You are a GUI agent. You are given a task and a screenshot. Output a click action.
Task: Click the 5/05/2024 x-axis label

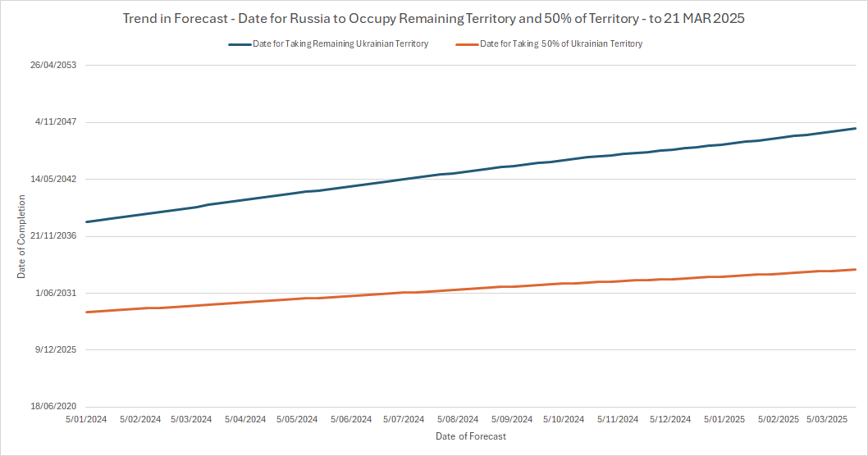tap(297, 419)
